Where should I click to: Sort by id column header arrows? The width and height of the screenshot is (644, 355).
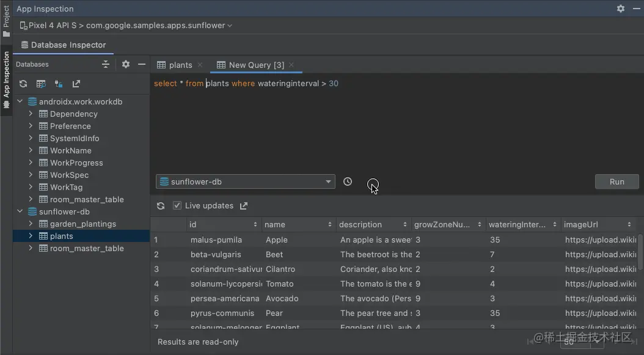[x=255, y=224]
